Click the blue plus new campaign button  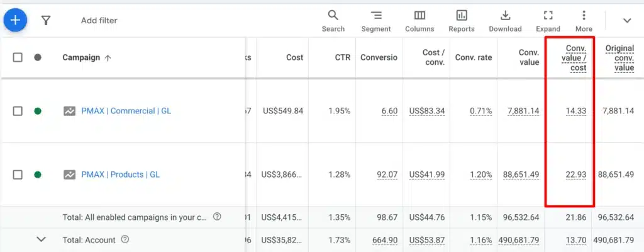pos(15,20)
